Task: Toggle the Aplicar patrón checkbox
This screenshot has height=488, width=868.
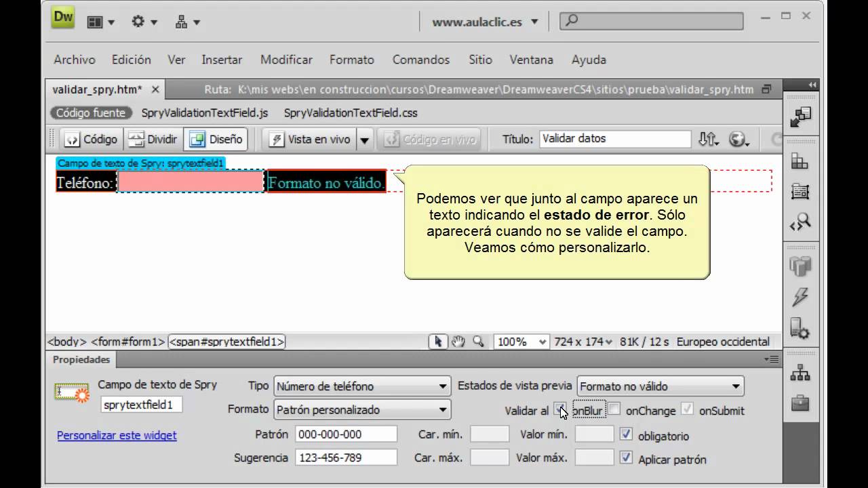Action: pyautogui.click(x=626, y=457)
